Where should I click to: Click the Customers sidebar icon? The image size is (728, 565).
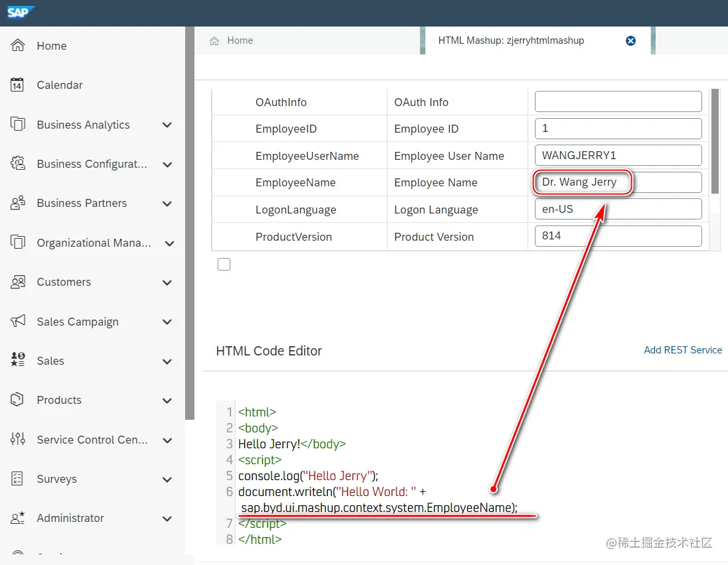(18, 282)
